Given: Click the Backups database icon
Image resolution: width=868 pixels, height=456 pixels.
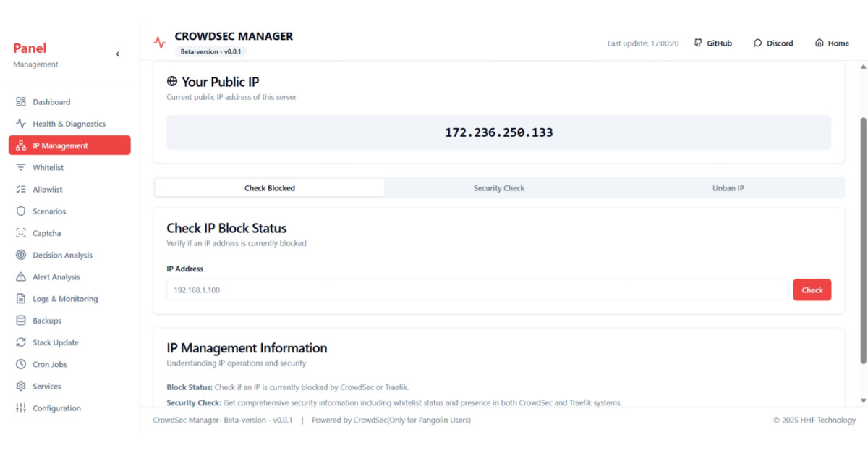Looking at the screenshot, I should 21,321.
